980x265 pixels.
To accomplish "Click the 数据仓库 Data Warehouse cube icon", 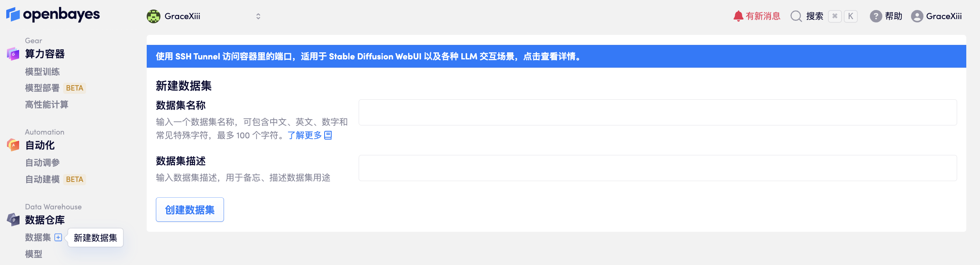I will point(13,219).
